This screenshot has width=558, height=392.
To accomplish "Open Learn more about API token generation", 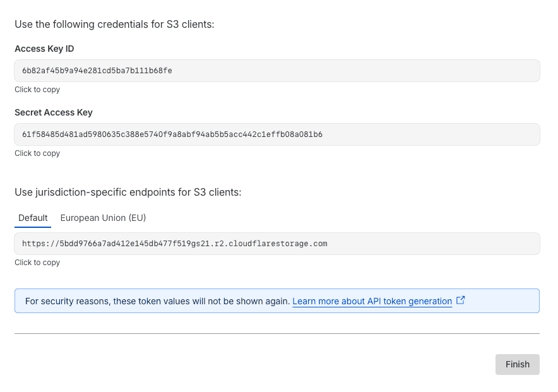I will coord(372,301).
